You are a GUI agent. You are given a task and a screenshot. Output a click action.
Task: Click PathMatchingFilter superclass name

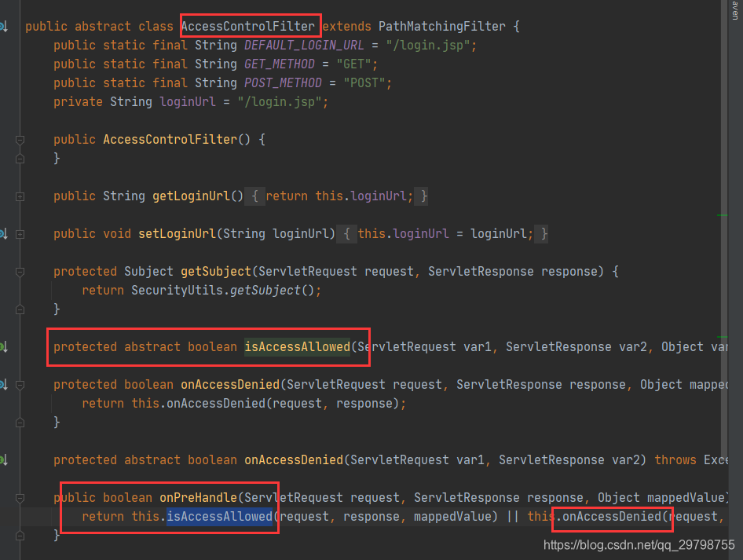[x=441, y=27]
